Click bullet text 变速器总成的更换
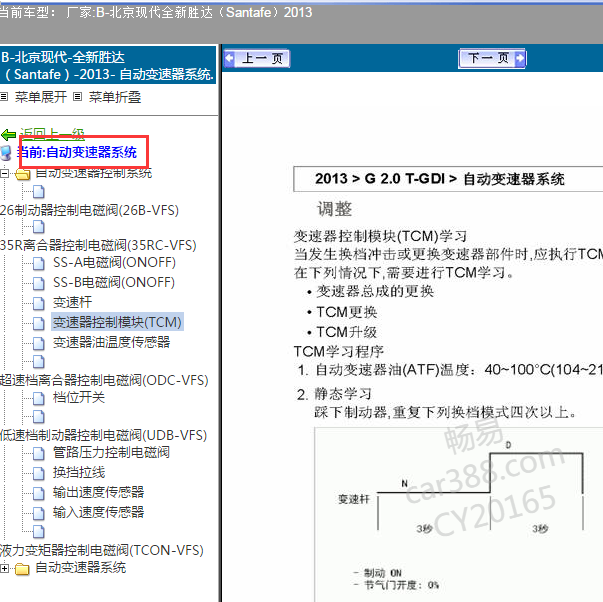Viewport: 603px width, 602px height. [x=375, y=291]
